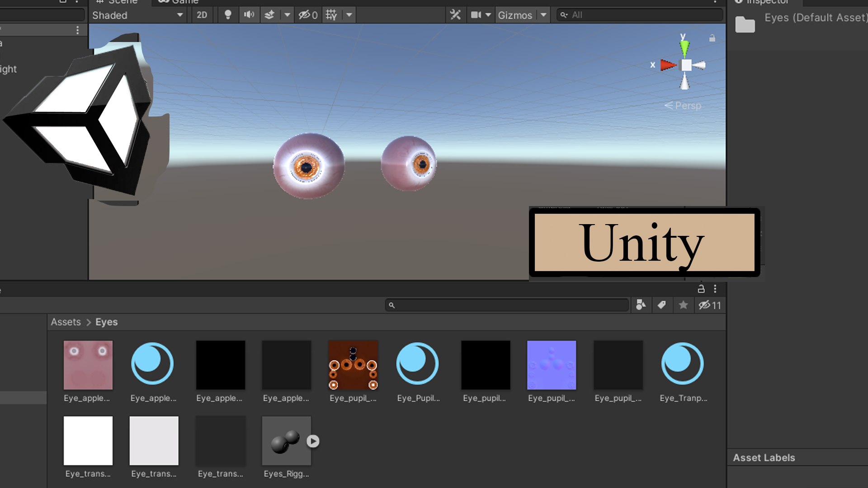The width and height of the screenshot is (868, 488).
Task: Toggle Persp projection label
Action: point(683,106)
